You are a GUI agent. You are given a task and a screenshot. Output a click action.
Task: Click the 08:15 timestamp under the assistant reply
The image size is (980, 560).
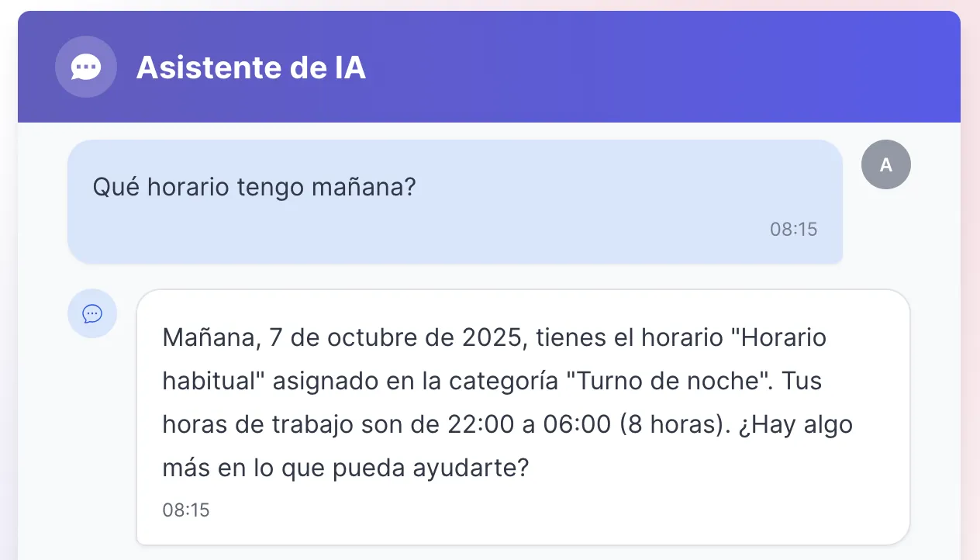pyautogui.click(x=186, y=510)
